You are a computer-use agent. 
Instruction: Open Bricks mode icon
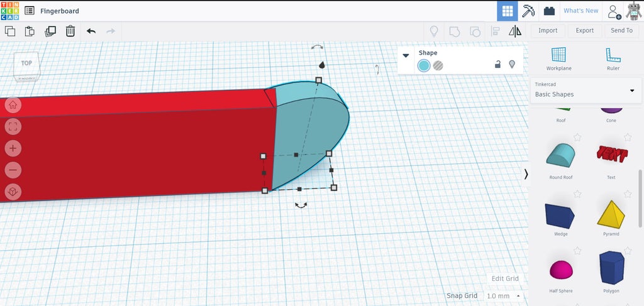coord(549,11)
